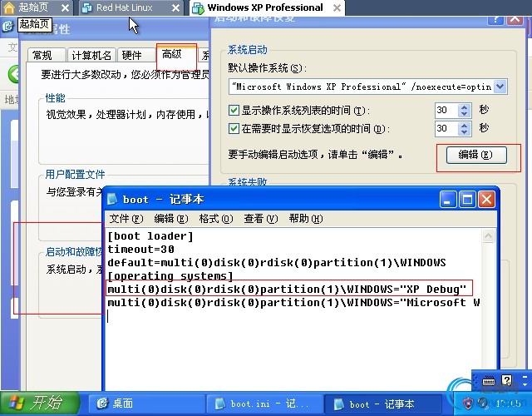The image size is (532, 416).
Task: Open the language bar options arrow
Action: [525, 385]
